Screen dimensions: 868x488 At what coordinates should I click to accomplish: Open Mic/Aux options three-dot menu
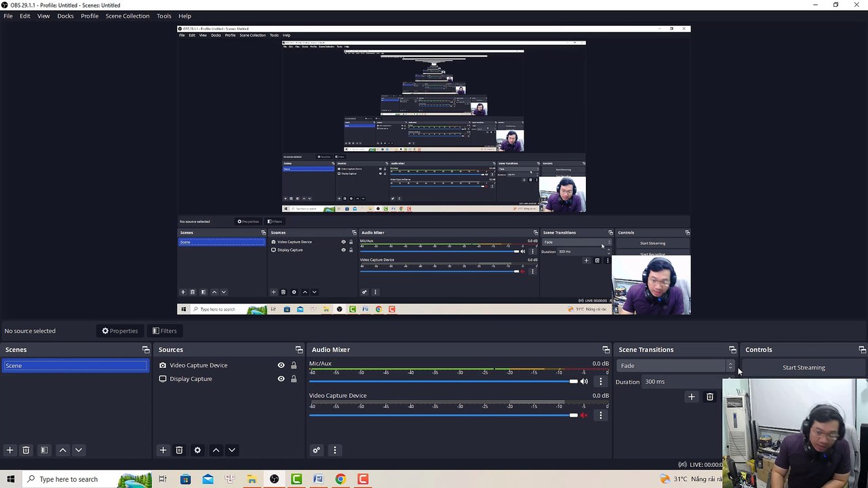coord(600,382)
